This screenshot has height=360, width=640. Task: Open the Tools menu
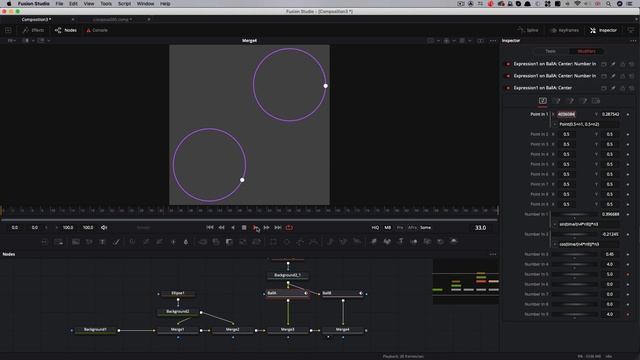tap(106, 4)
